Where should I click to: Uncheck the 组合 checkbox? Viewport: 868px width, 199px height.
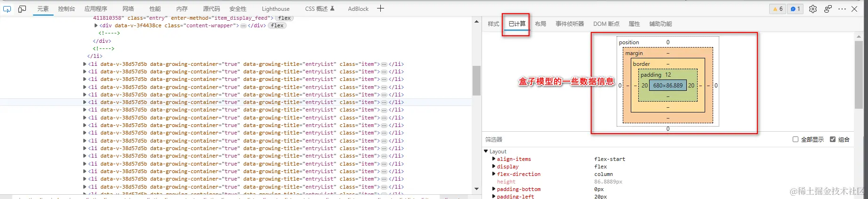coord(832,139)
